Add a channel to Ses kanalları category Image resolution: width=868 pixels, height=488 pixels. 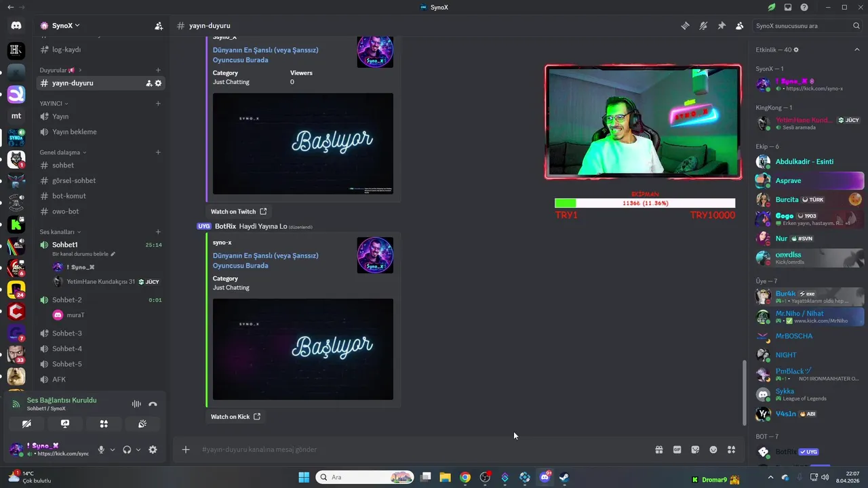point(158,232)
